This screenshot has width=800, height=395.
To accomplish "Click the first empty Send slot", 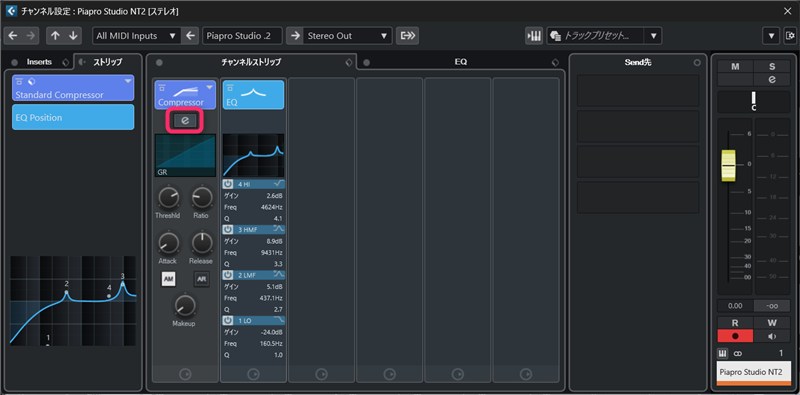I will point(638,90).
